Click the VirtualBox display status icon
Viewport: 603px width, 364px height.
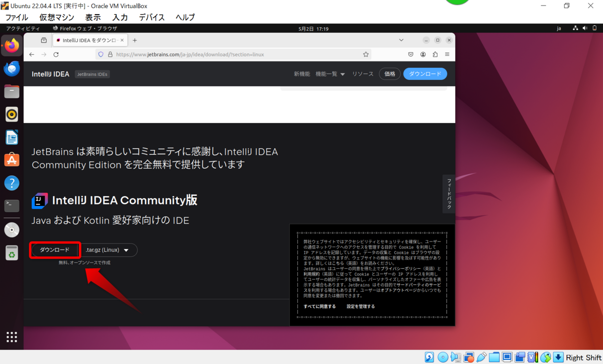(x=507, y=357)
